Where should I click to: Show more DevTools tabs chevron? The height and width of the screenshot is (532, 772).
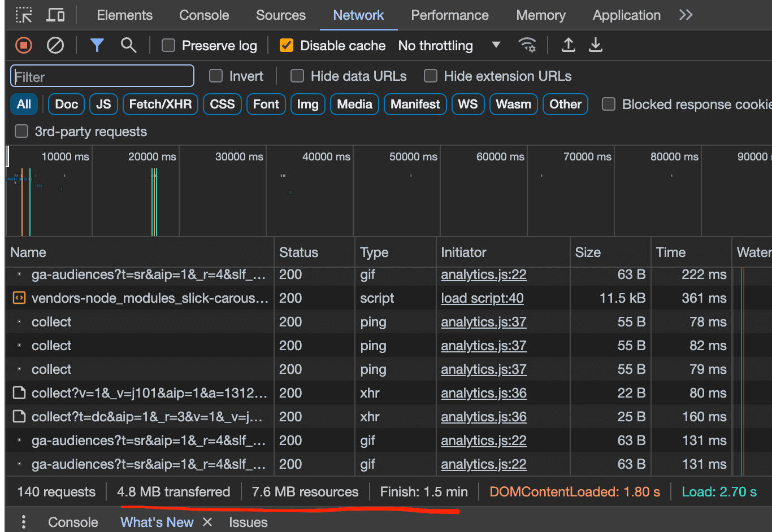point(686,15)
